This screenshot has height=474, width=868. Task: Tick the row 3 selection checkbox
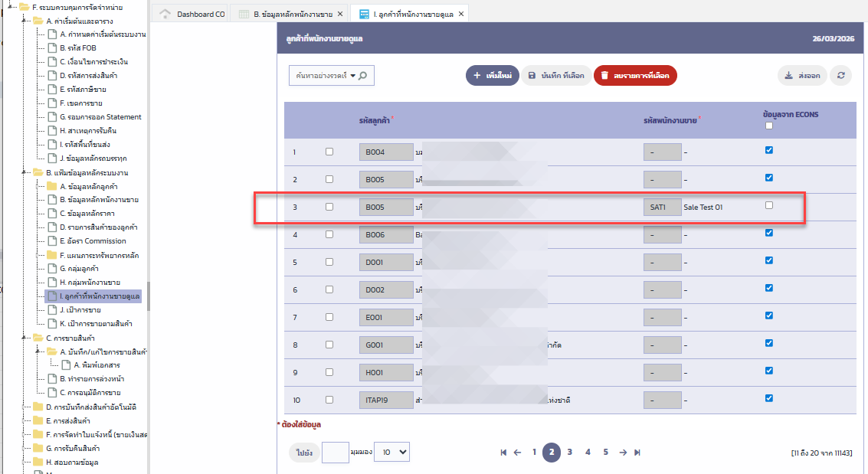[x=329, y=207]
